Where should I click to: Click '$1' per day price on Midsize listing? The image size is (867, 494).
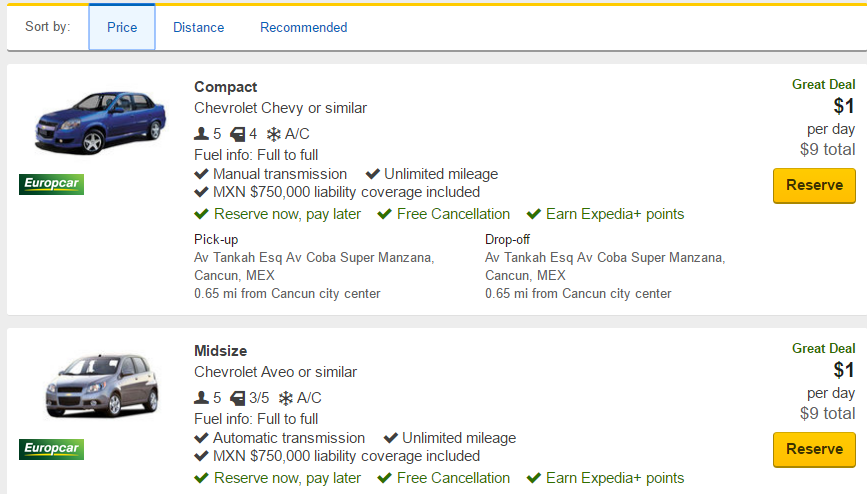pyautogui.click(x=844, y=370)
